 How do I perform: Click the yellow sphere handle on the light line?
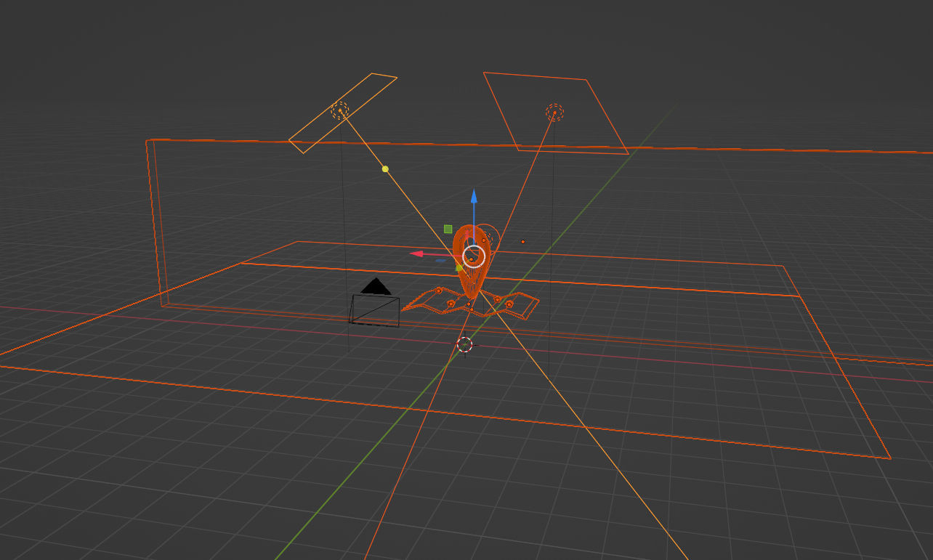tap(384, 169)
